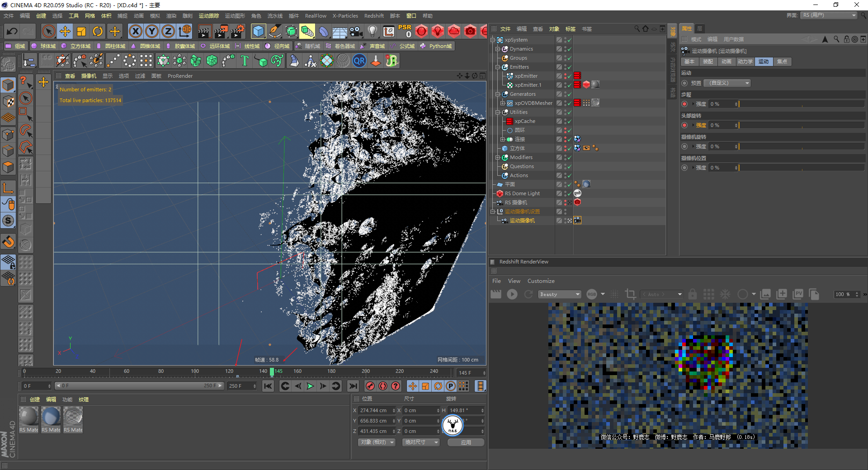Click the 步履 强度 slider bar
868x470 pixels.
801,104
